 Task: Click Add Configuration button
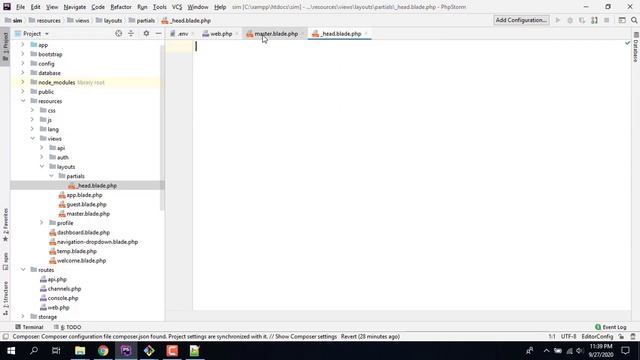[521, 20]
